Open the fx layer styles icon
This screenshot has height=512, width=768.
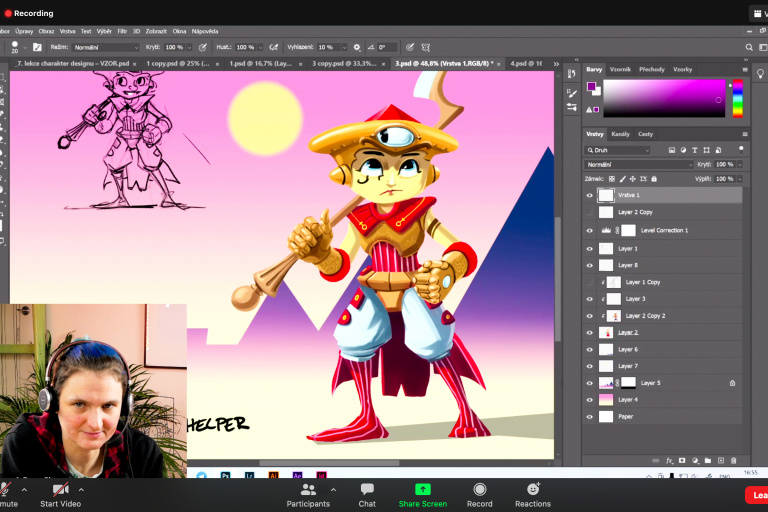pyautogui.click(x=669, y=460)
